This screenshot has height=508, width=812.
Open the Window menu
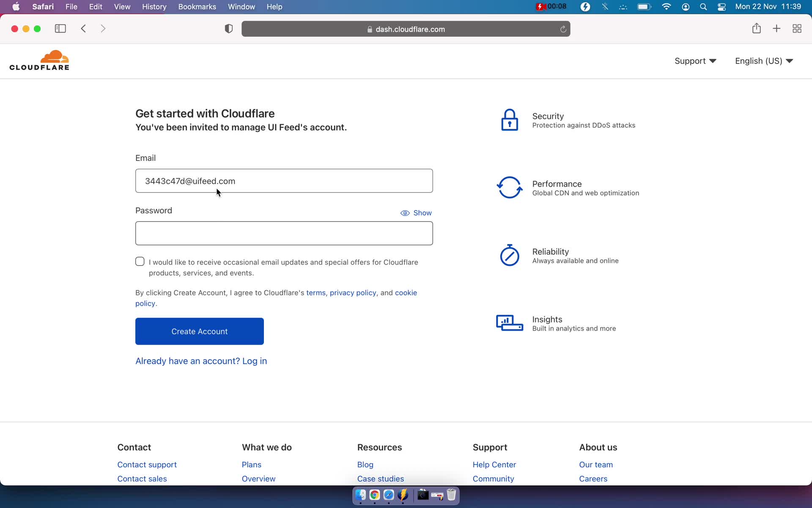(x=241, y=7)
